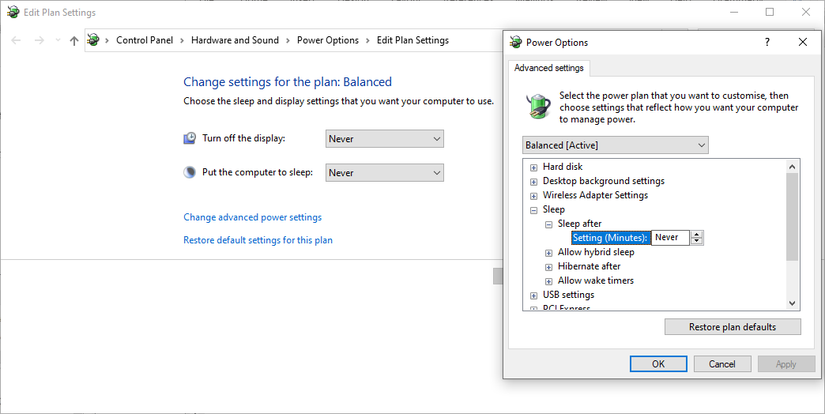Select Allow hybrid sleep item
The width and height of the screenshot is (825, 414).
596,252
